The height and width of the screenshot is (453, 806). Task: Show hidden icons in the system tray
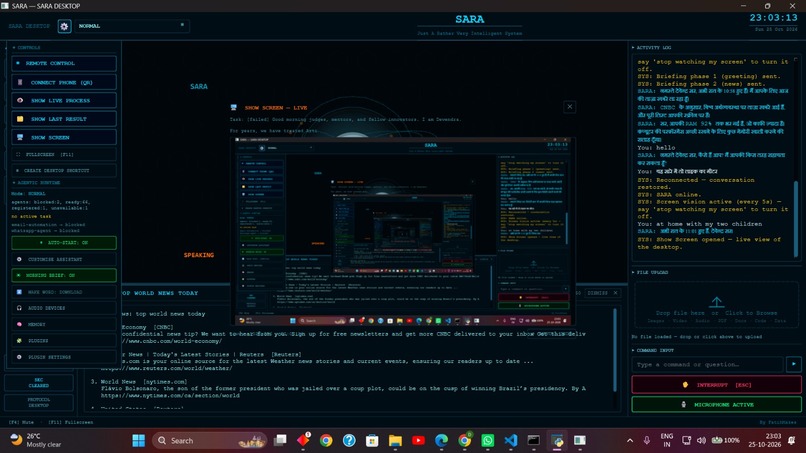point(630,441)
